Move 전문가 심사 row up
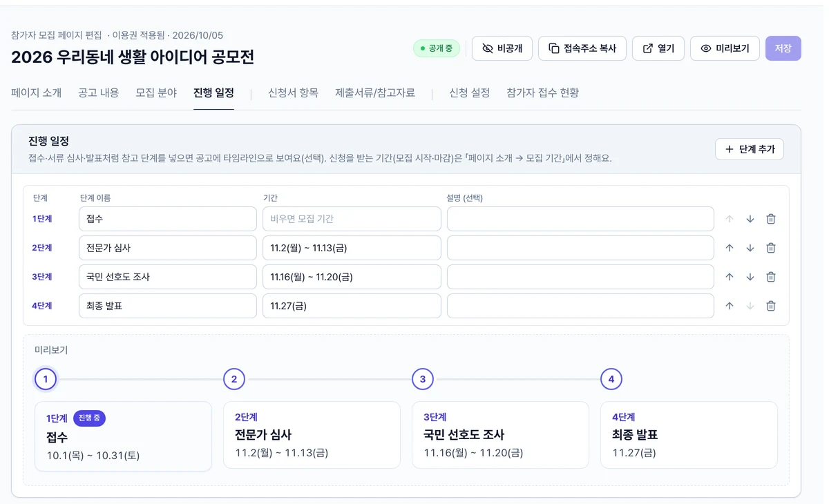 point(730,248)
